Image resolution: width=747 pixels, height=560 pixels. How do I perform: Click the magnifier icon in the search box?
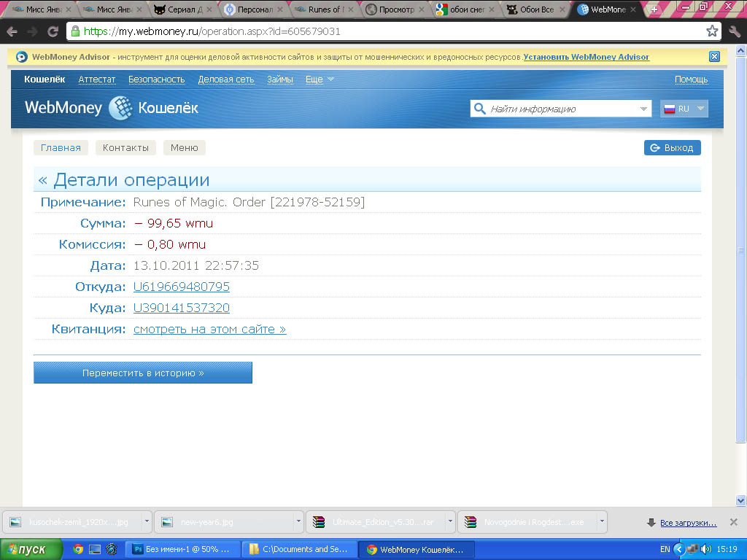480,109
